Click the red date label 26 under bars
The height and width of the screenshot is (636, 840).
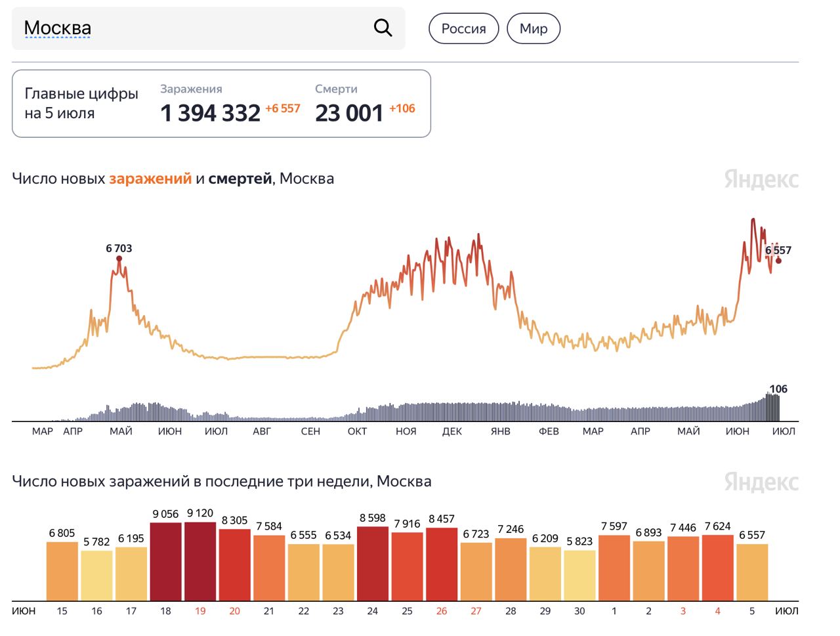pyautogui.click(x=442, y=611)
